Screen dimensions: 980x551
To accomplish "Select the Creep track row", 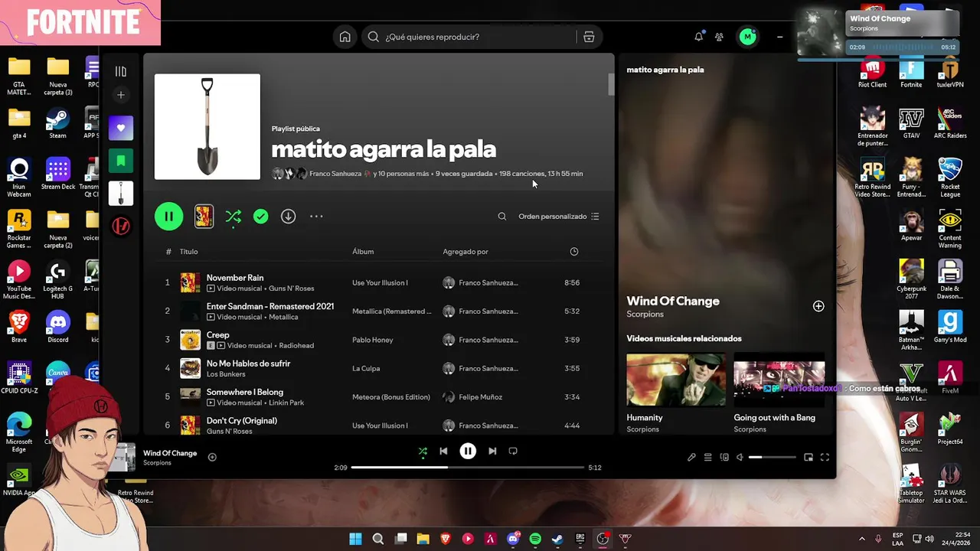I will pyautogui.click(x=380, y=340).
